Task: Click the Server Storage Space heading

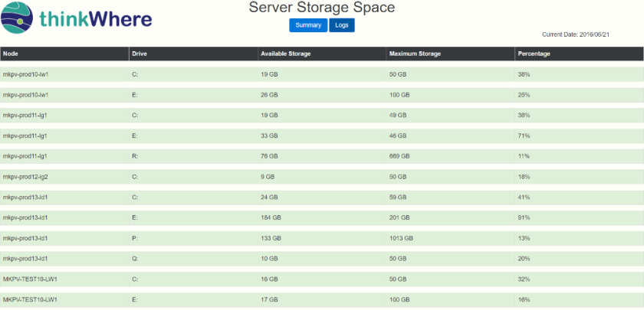Action: click(321, 8)
